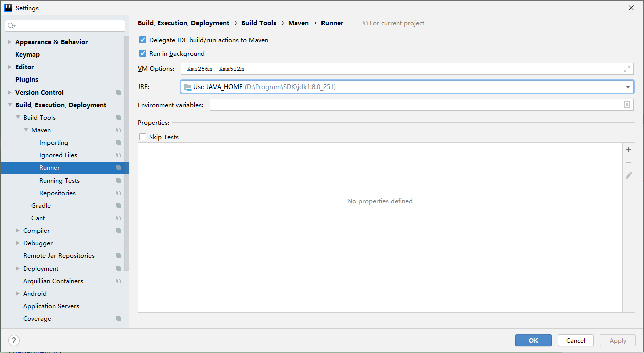Disable Run in background option
Screen dimensions: 644x353
pyautogui.click(x=143, y=53)
